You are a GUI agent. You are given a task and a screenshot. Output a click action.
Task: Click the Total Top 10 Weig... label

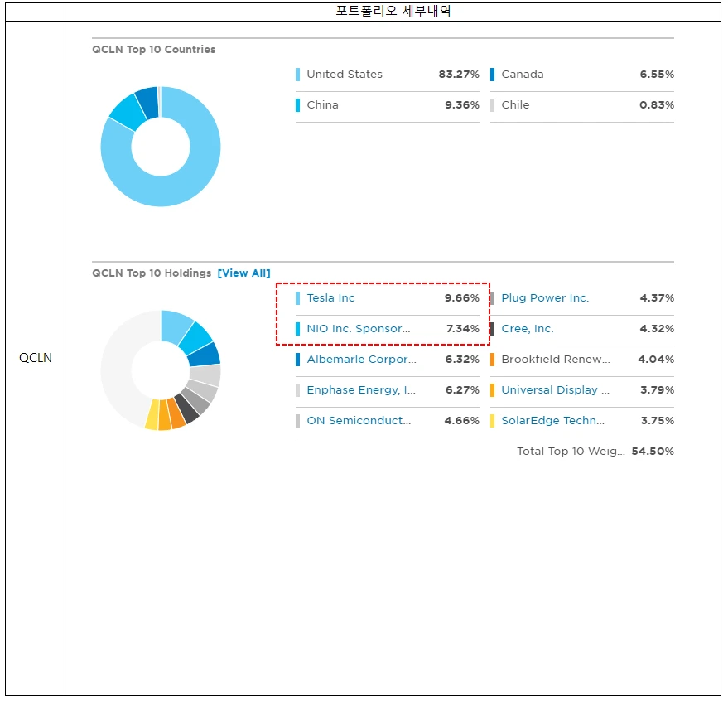[571, 451]
